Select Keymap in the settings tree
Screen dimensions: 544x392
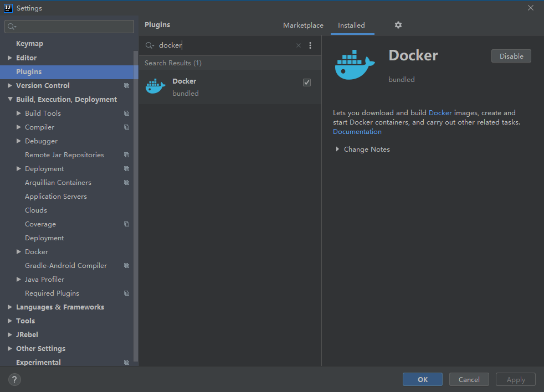pyautogui.click(x=29, y=44)
